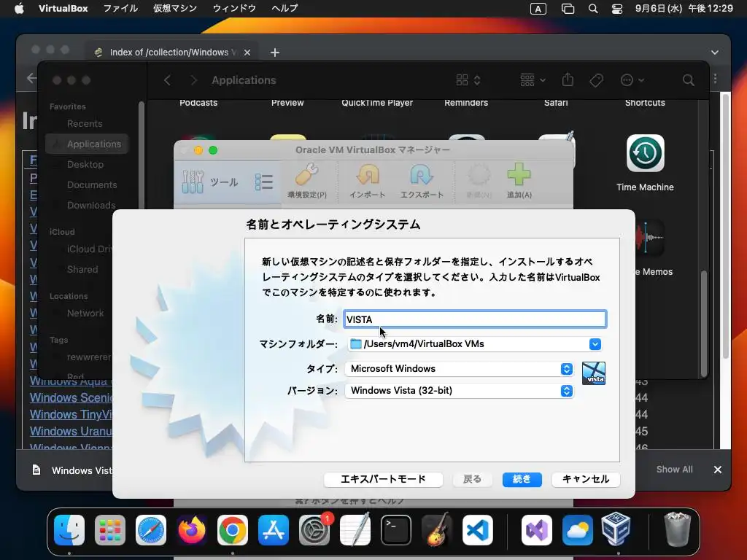
Task: Open the ヘルプ menu
Action: point(285,8)
